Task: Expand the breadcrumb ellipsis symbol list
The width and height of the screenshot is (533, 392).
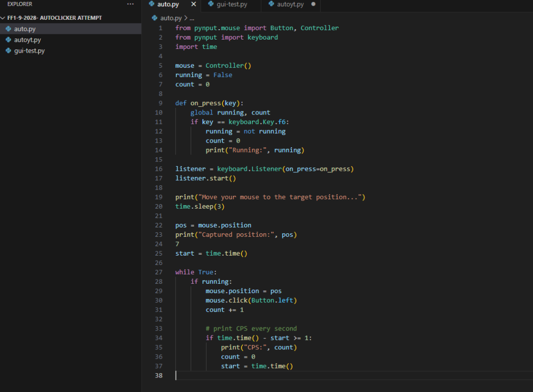Action: [x=191, y=18]
